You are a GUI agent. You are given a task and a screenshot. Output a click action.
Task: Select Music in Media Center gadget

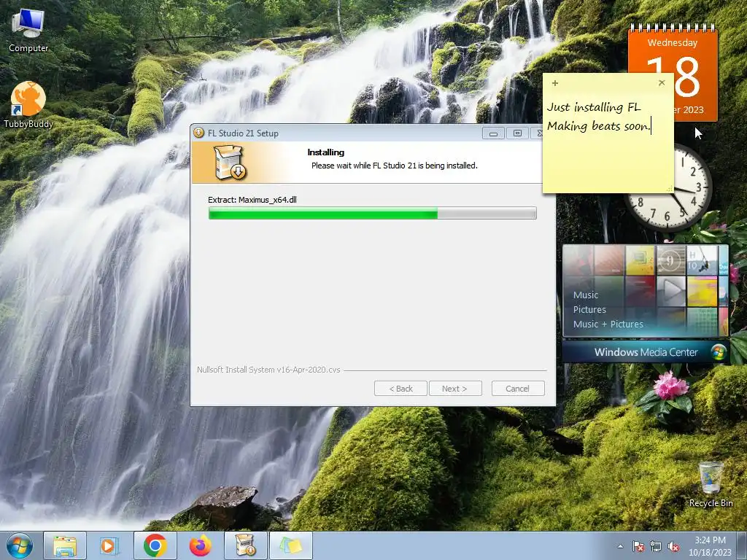coord(586,295)
